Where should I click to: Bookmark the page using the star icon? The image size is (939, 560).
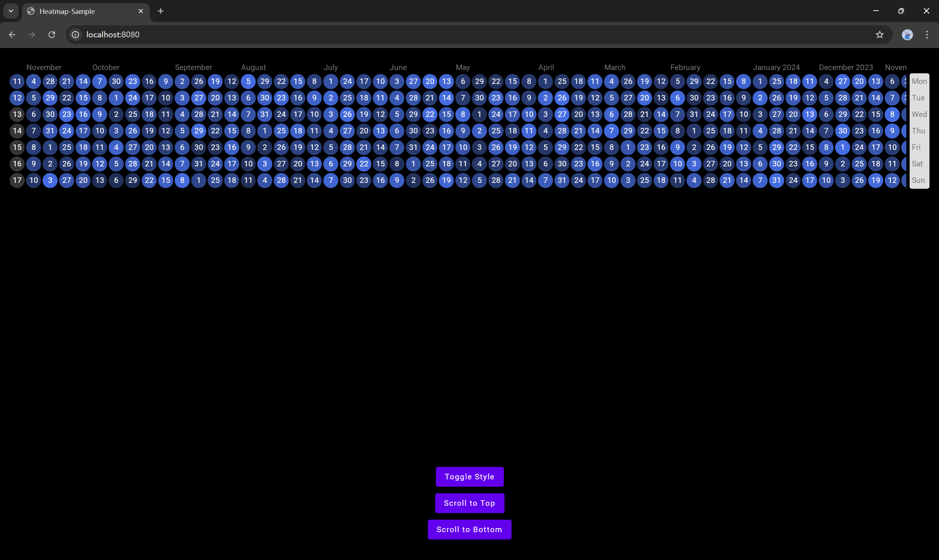click(880, 34)
